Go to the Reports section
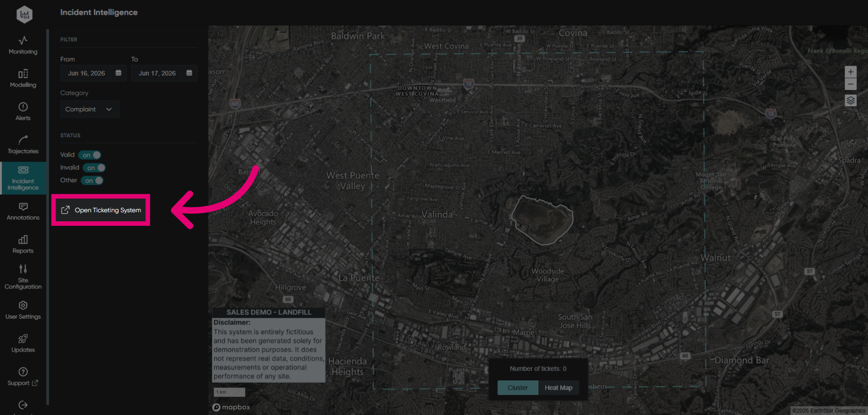Image resolution: width=868 pixels, height=415 pixels. [x=23, y=244]
